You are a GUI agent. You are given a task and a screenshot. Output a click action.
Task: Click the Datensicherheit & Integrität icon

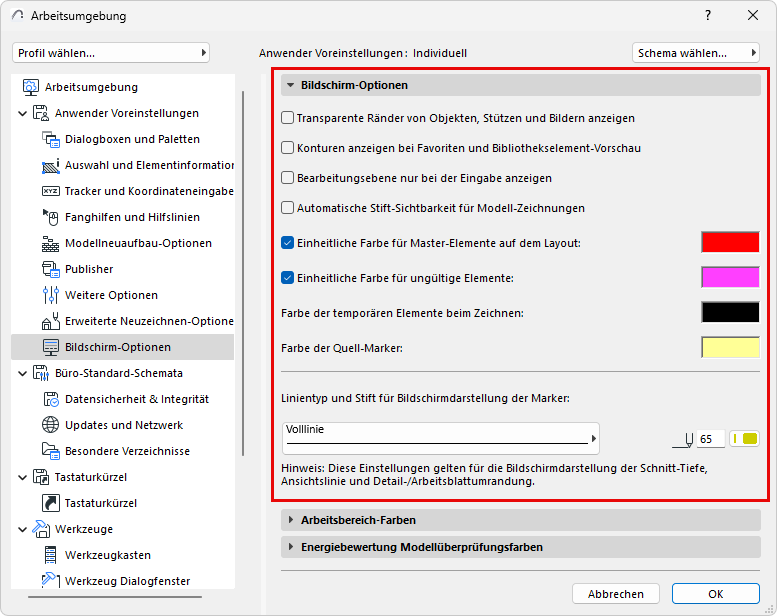51,399
